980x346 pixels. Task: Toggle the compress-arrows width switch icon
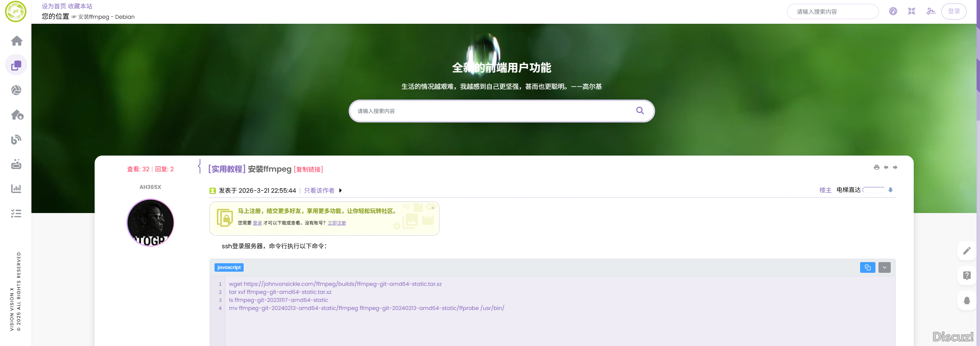911,11
